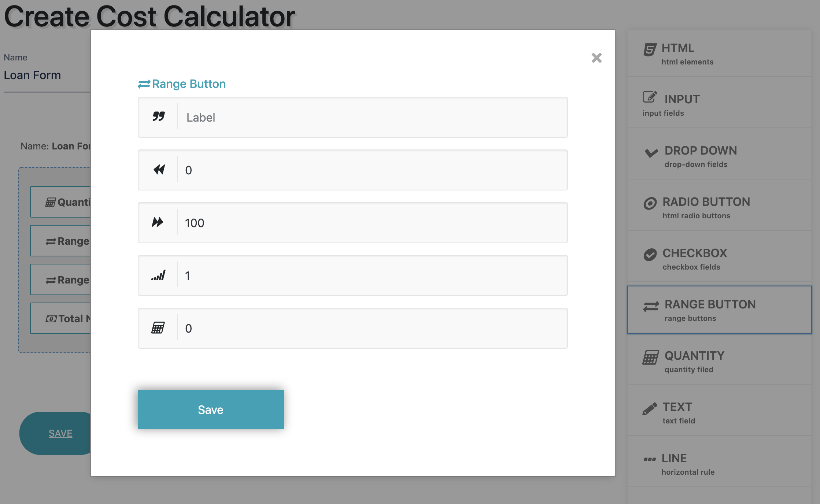The height and width of the screenshot is (504, 820).
Task: Click the SAVE button at bottom left
Action: point(60,433)
